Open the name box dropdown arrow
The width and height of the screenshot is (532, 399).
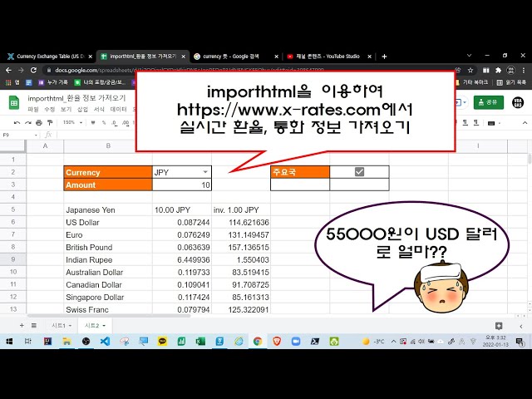pos(36,135)
